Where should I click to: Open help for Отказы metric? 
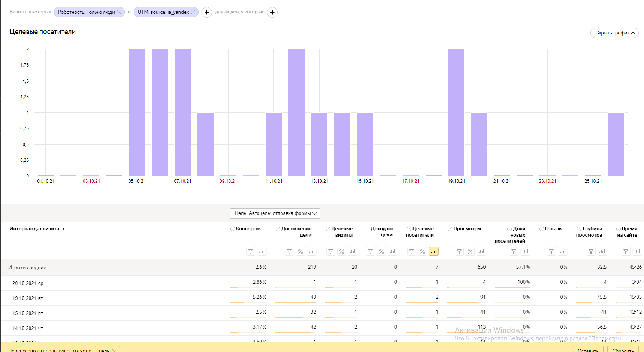pos(542,229)
